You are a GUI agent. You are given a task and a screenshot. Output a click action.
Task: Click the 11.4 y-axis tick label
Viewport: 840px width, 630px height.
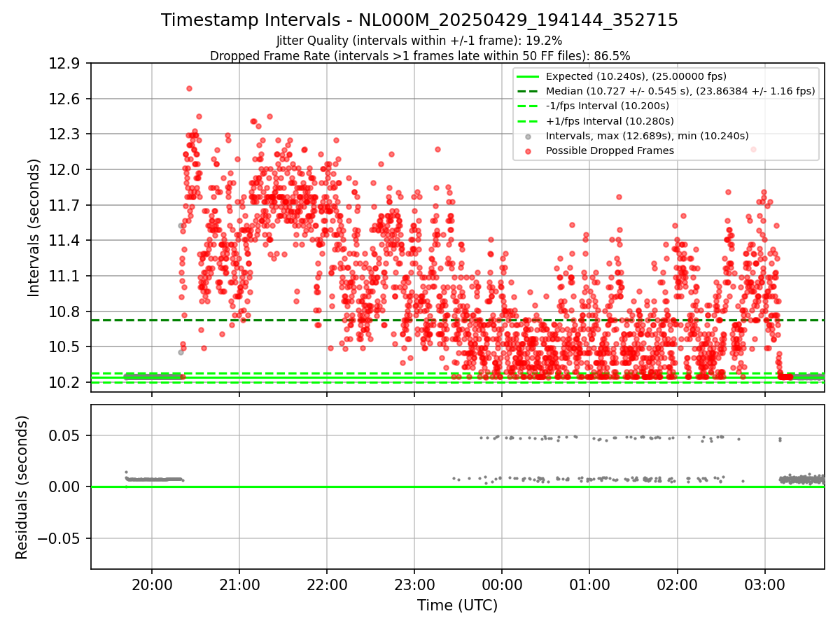click(x=65, y=240)
